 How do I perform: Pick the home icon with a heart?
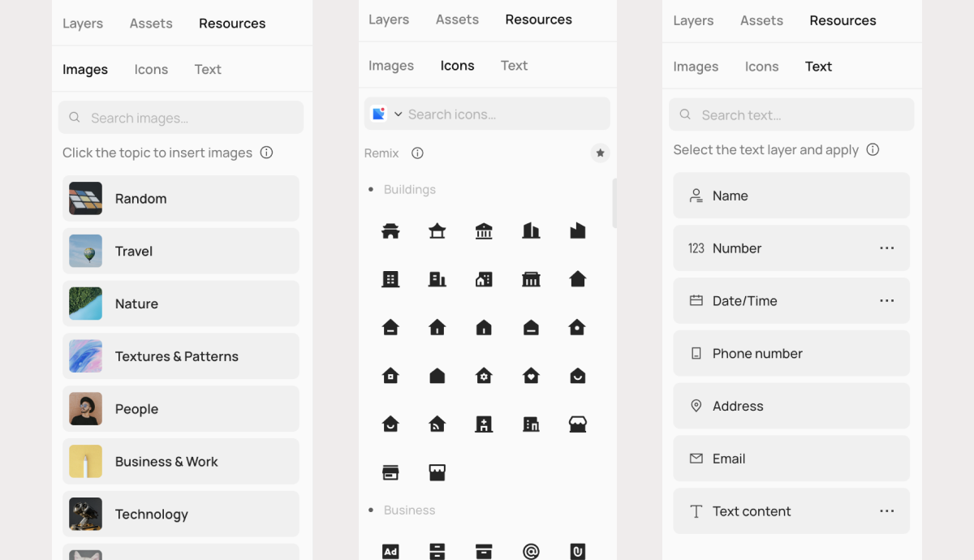point(531,376)
